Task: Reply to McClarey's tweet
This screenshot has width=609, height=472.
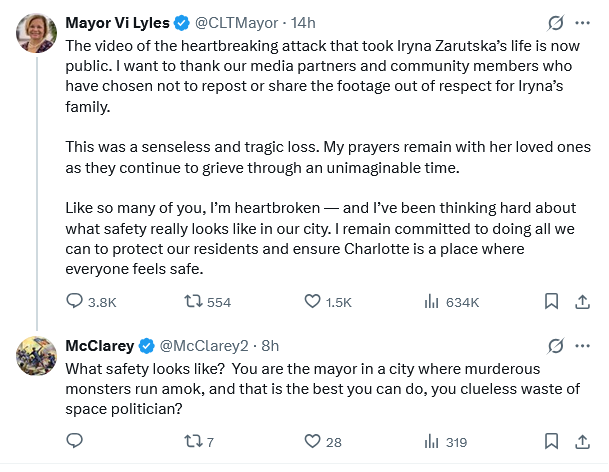Action: [x=75, y=441]
